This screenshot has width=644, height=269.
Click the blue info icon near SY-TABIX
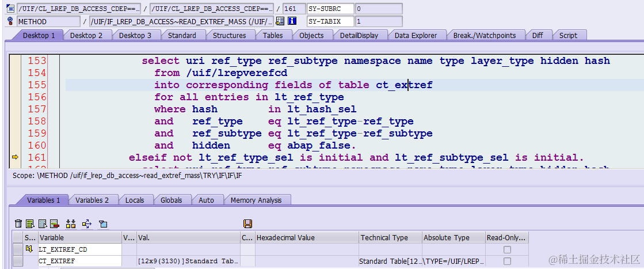(292, 21)
